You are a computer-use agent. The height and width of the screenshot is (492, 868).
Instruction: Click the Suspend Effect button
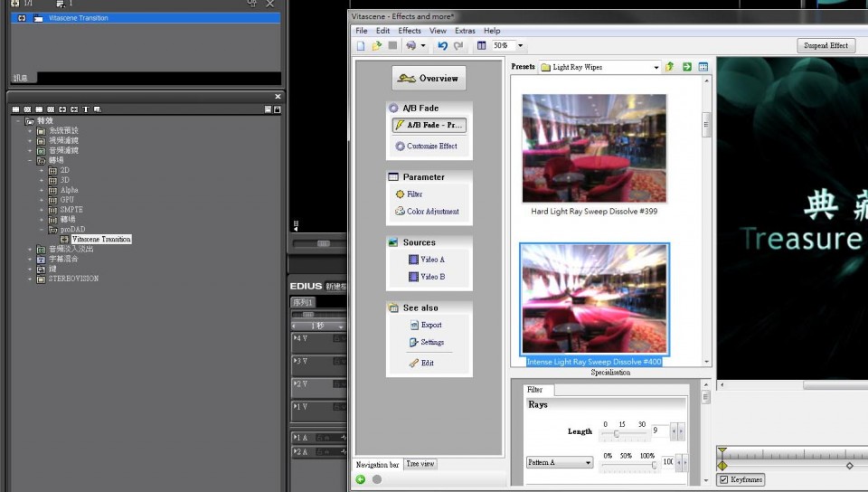tap(826, 45)
